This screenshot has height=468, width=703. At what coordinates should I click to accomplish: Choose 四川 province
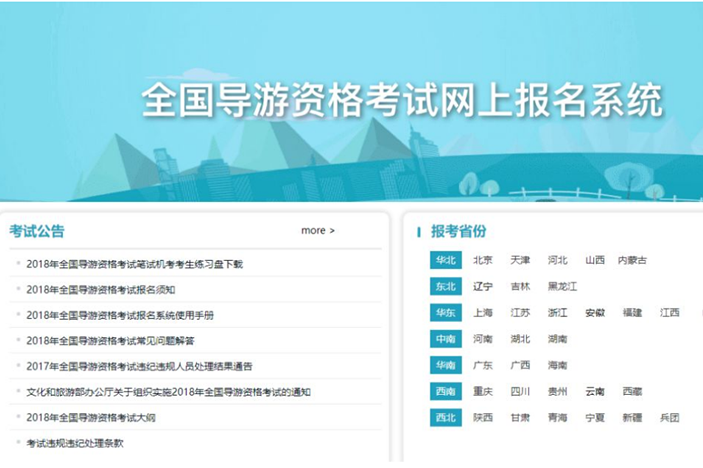click(520, 391)
